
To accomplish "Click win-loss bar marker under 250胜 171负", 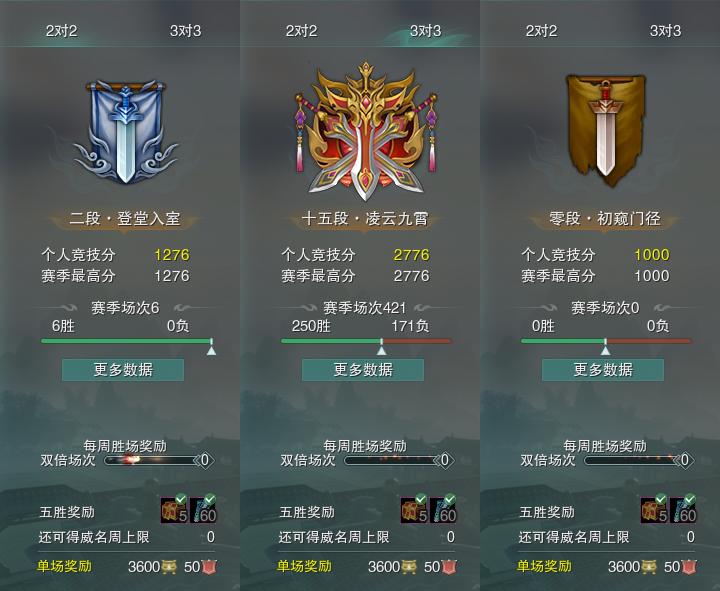I will [x=382, y=348].
